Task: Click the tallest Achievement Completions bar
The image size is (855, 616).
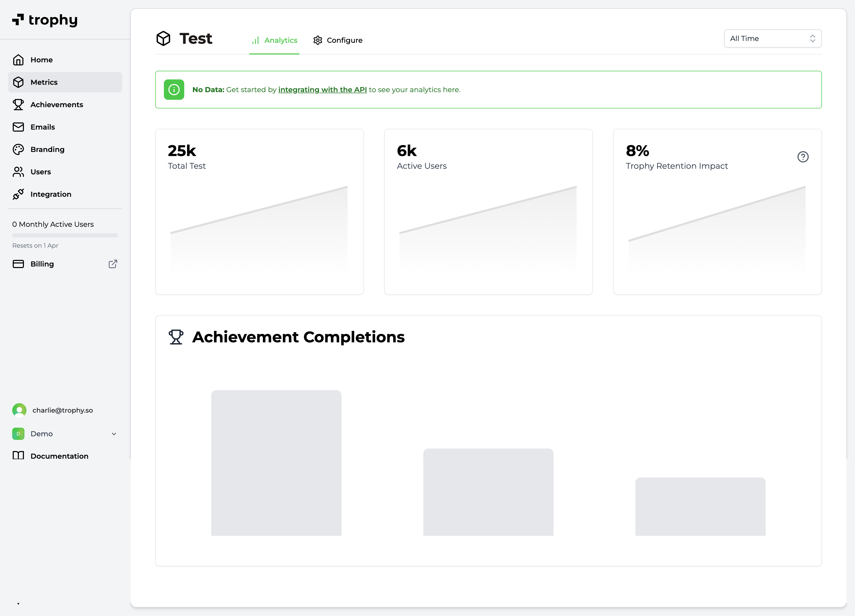Action: pyautogui.click(x=276, y=463)
